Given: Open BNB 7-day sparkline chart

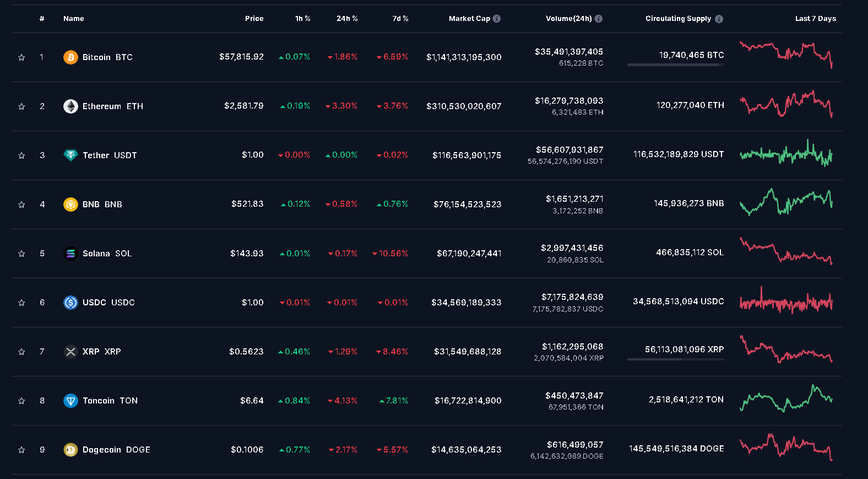Looking at the screenshot, I should pyautogui.click(x=786, y=202).
